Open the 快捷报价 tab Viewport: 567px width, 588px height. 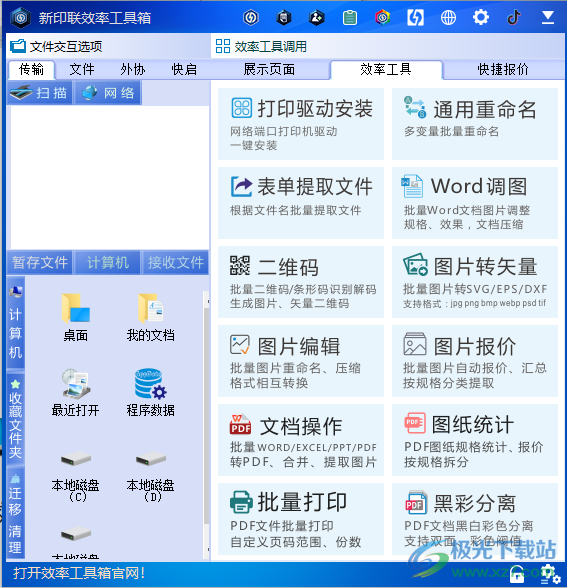(503, 69)
